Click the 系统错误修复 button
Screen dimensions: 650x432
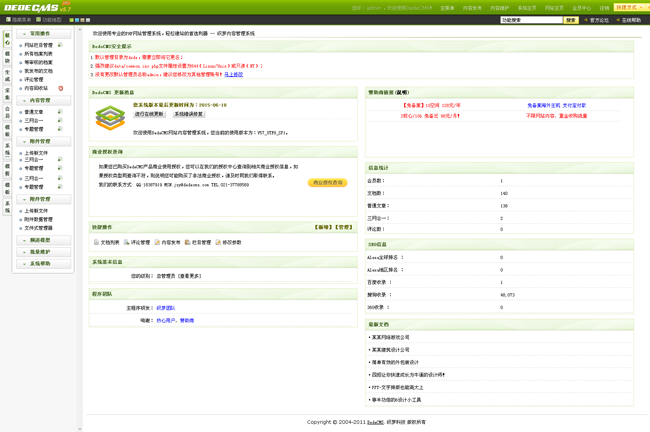click(189, 114)
